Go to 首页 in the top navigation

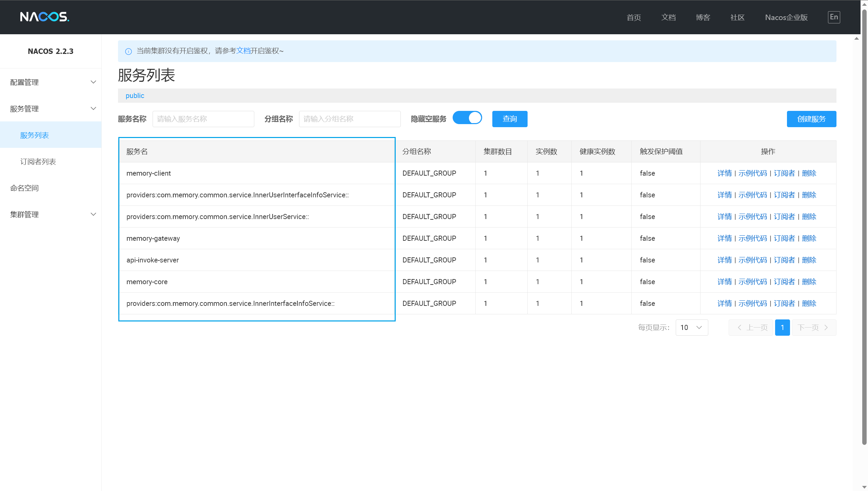tap(634, 18)
